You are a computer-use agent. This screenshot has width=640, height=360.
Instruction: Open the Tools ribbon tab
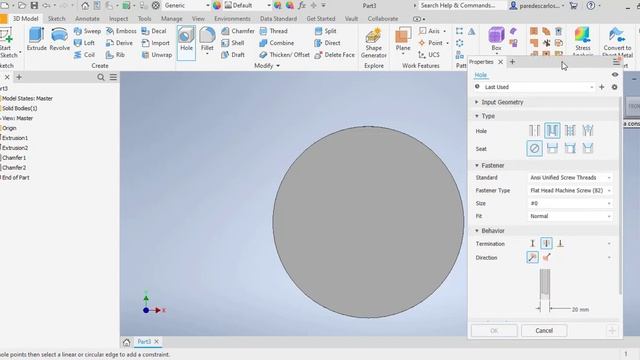click(144, 19)
